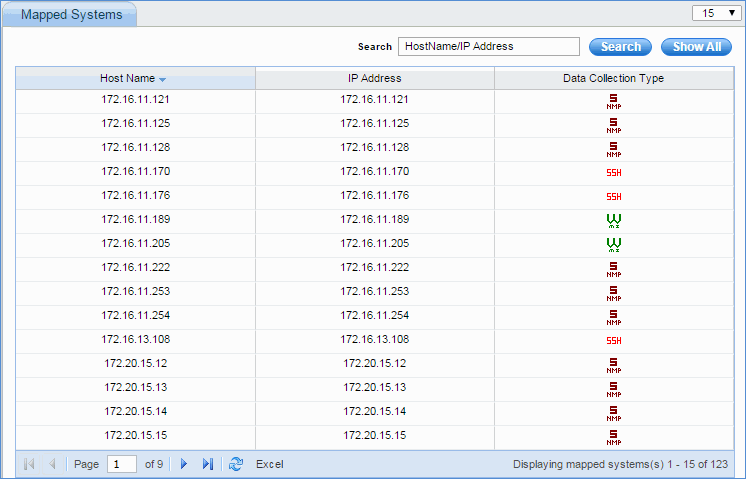Click WMI icon for host 172.16.11.205

coord(613,245)
